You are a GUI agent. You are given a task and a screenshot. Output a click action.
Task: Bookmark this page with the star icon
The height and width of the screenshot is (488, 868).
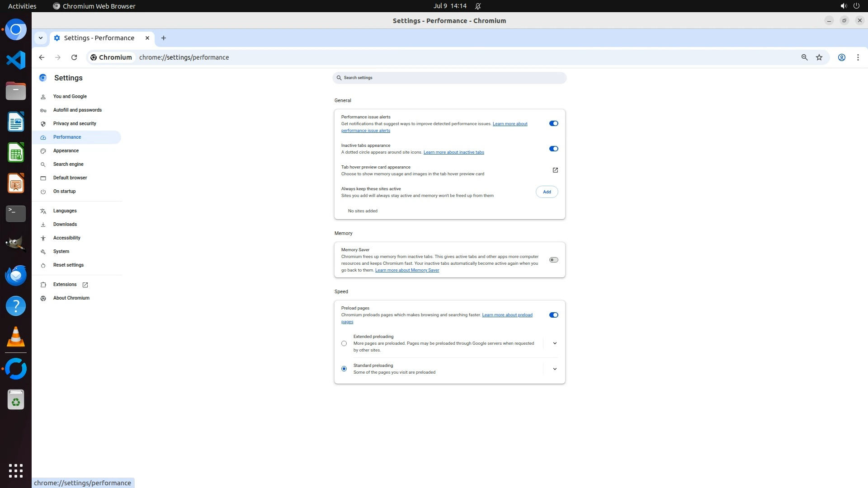click(819, 57)
